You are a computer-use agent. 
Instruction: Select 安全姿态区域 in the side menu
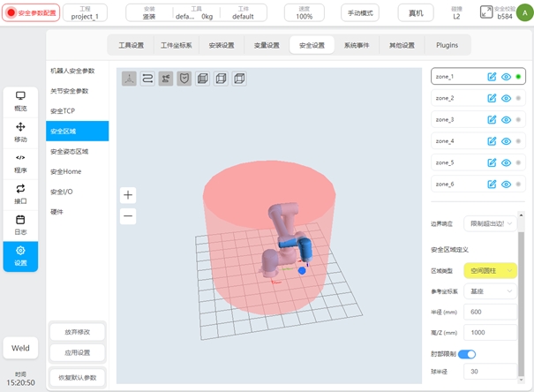(70, 151)
